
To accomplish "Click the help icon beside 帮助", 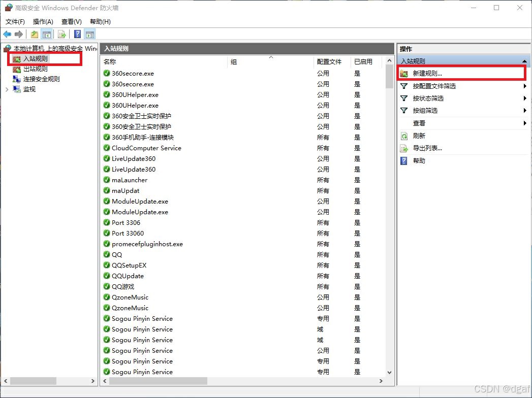I will (x=404, y=161).
